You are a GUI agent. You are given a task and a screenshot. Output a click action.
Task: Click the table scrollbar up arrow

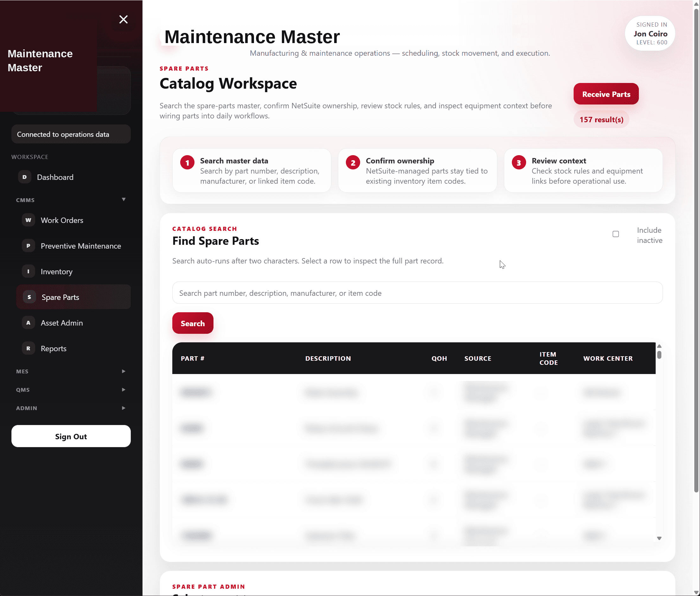pyautogui.click(x=659, y=346)
